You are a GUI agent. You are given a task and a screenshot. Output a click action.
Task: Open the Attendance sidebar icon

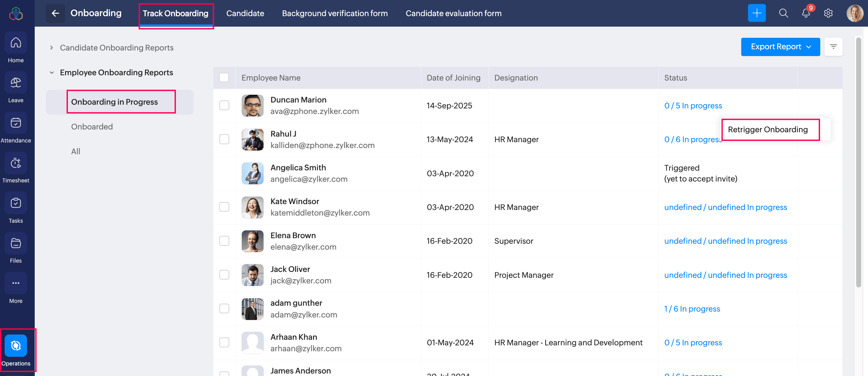(x=15, y=123)
